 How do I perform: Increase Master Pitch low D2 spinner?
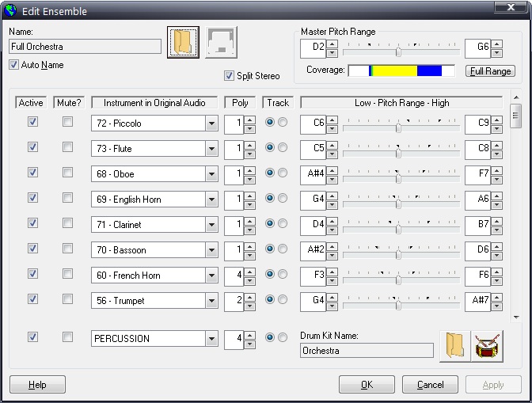pyautogui.click(x=332, y=44)
